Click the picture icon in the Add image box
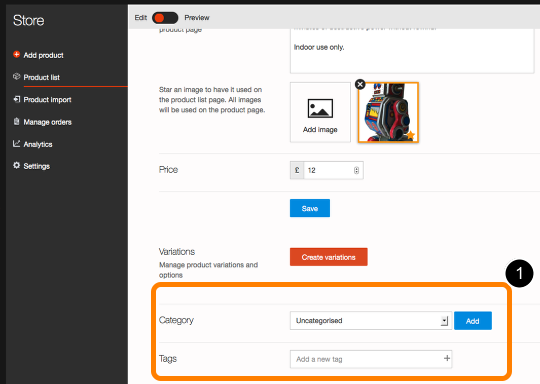Screen dimensions: 540x384 [320, 108]
